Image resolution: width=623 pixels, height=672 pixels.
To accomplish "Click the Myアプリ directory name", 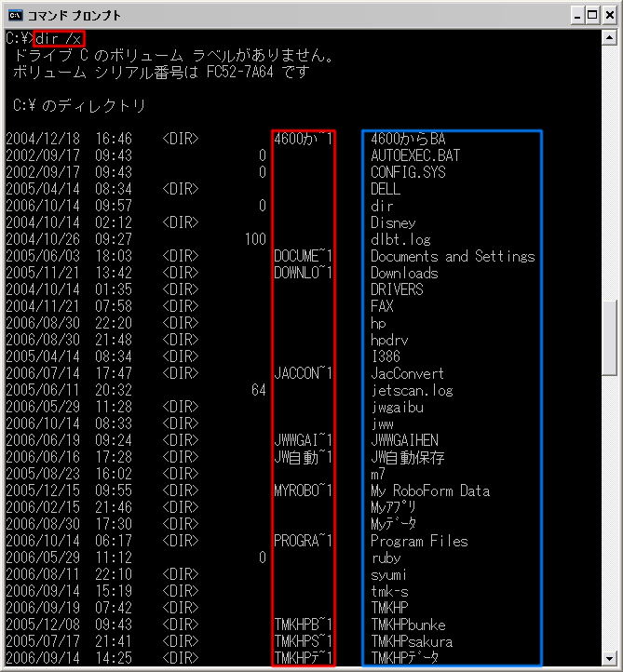I will tap(393, 508).
